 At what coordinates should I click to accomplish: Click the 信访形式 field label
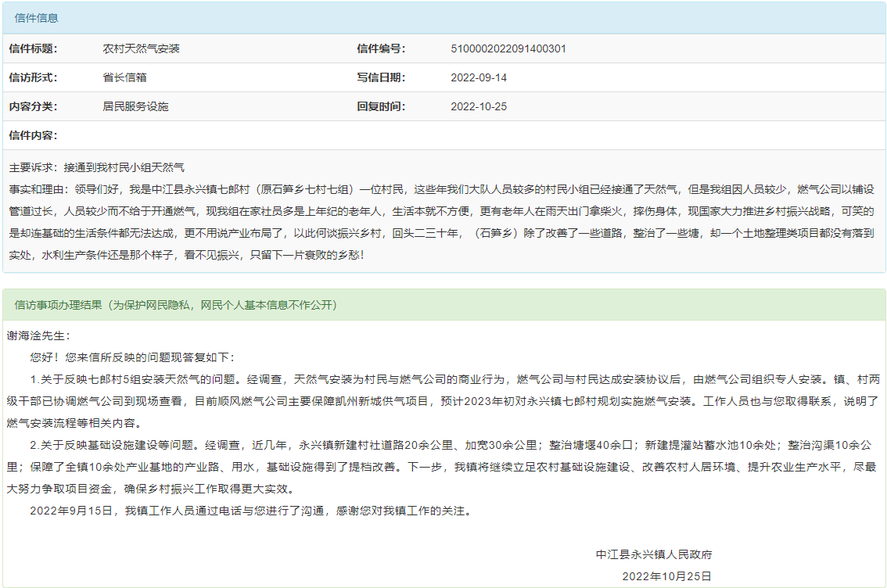click(33, 77)
